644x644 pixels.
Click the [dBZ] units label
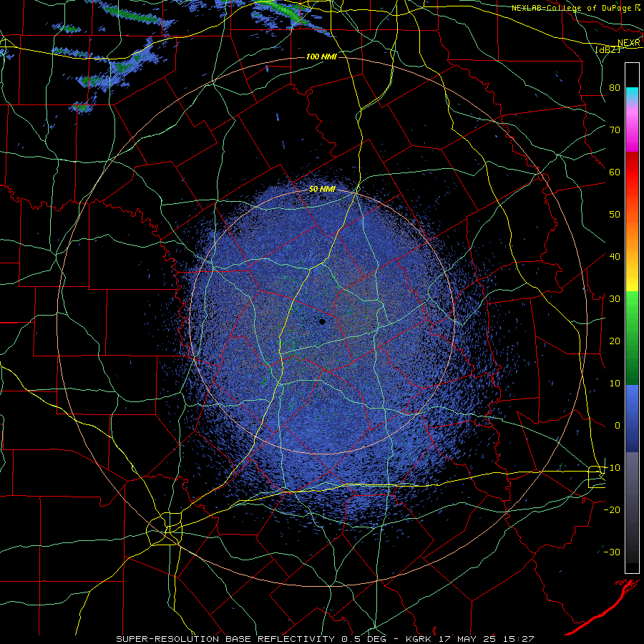608,49
